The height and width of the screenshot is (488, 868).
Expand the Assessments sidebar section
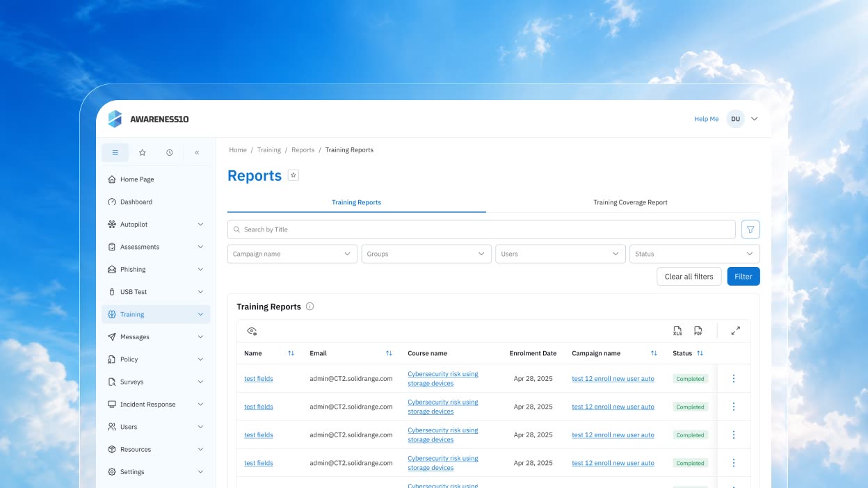coord(200,247)
